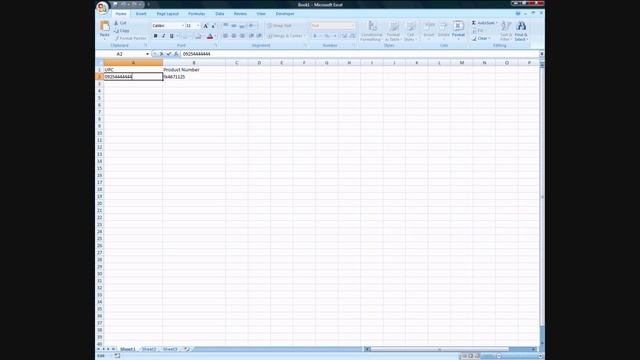Click cell B2 with product number

click(194, 77)
